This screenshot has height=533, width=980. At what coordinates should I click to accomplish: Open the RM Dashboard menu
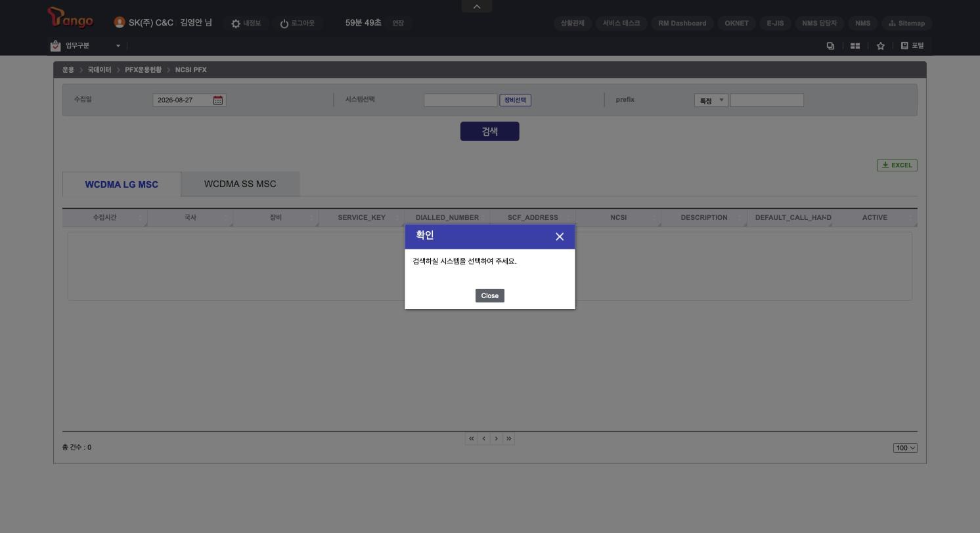682,23
